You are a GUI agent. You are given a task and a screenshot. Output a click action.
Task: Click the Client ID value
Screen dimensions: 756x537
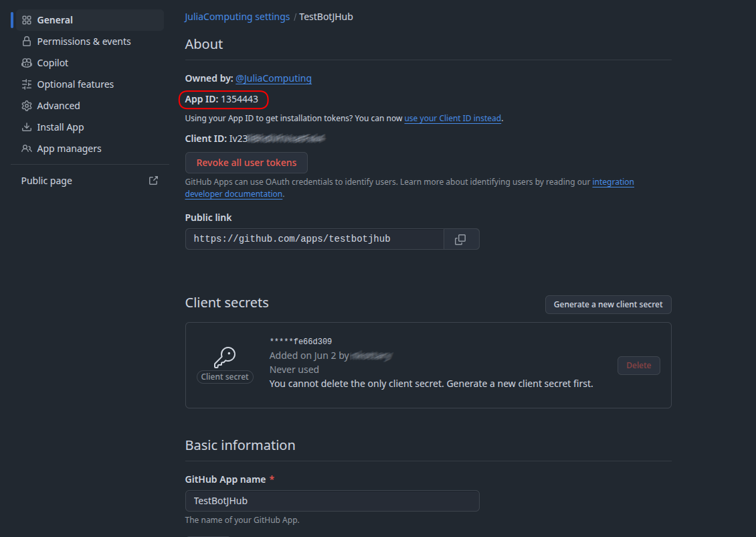click(277, 139)
